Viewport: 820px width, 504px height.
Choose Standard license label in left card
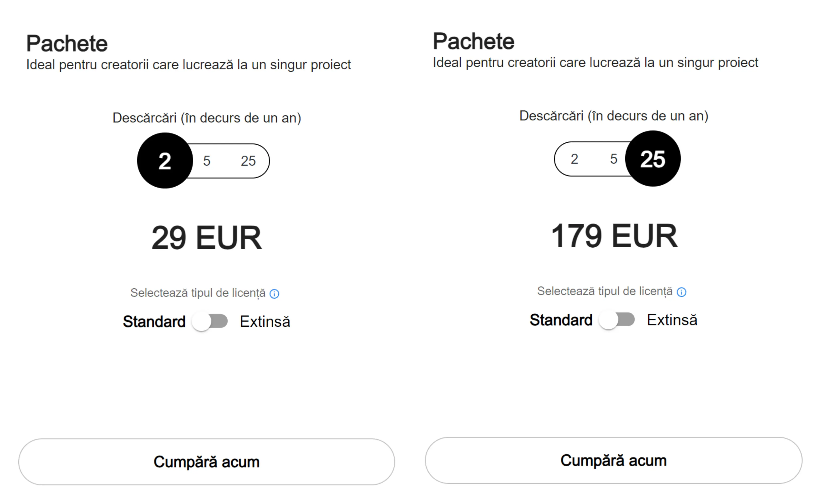click(x=154, y=322)
